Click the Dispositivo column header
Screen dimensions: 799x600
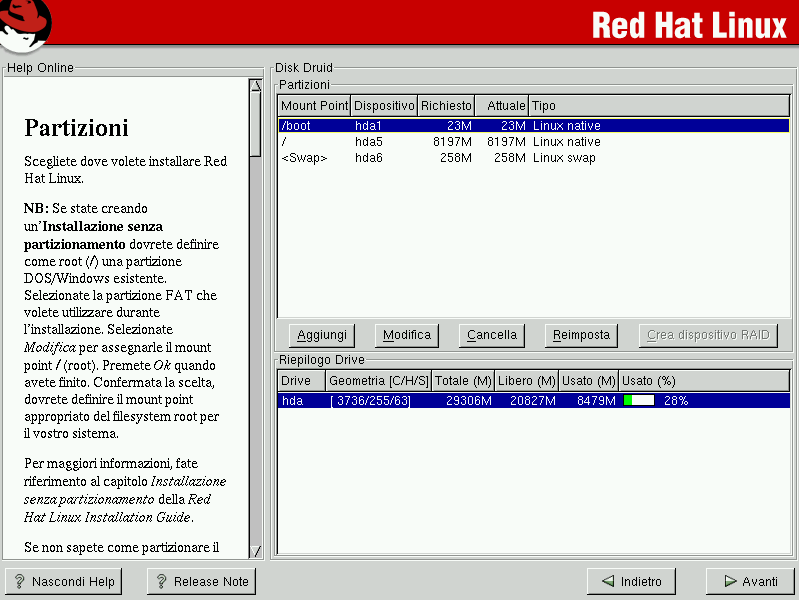[384, 106]
